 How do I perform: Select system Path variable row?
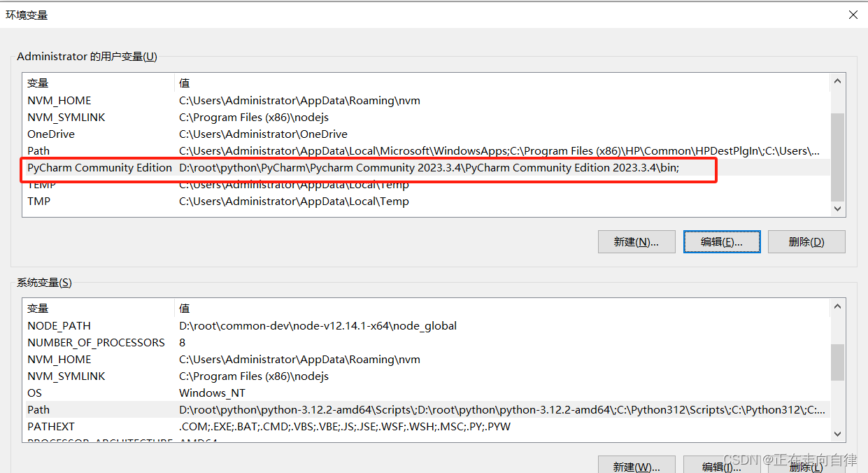pos(38,410)
